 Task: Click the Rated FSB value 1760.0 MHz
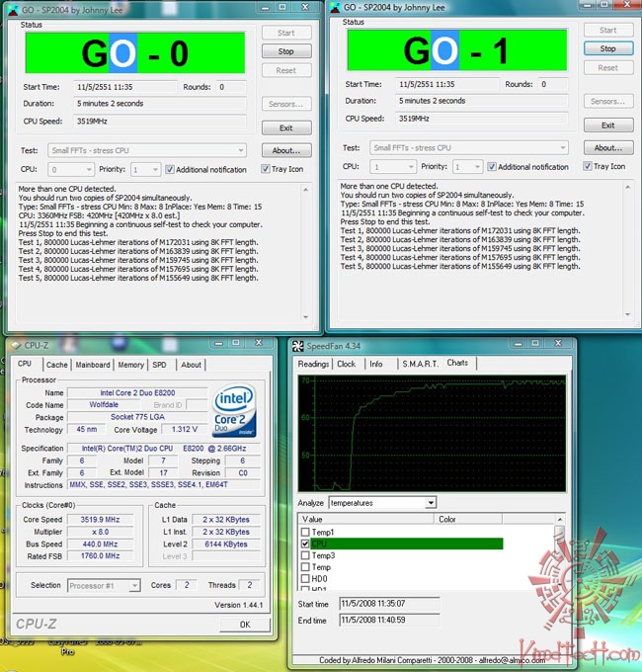(x=100, y=555)
